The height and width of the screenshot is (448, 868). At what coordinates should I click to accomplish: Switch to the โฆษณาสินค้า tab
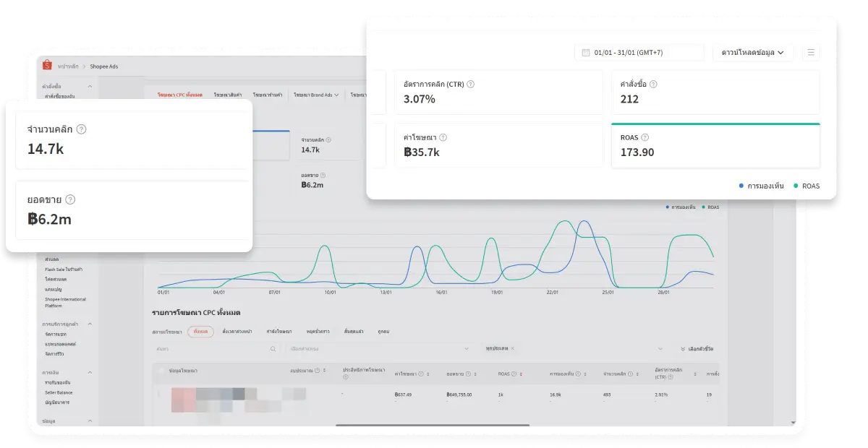pos(228,95)
